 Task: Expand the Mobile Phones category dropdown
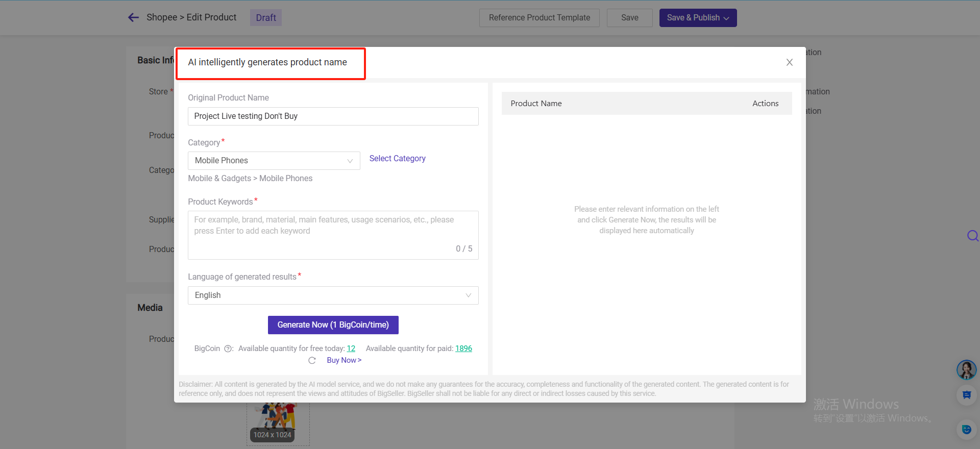(x=274, y=161)
